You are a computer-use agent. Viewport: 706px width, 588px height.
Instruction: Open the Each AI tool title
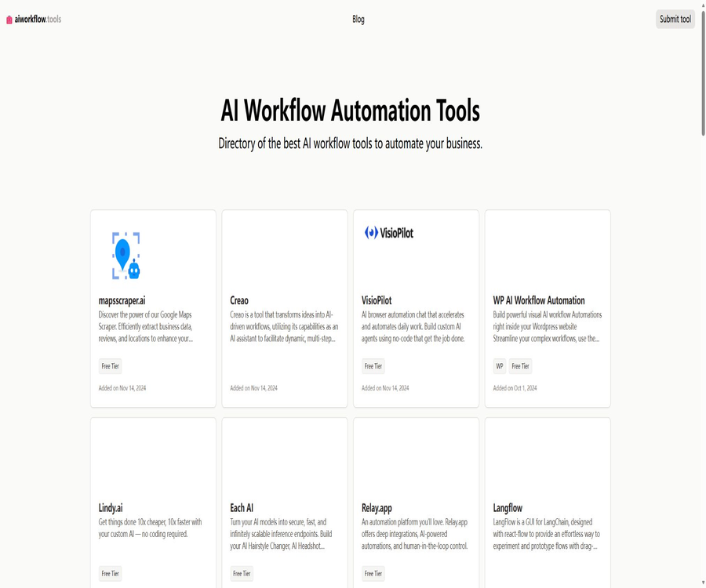point(242,507)
